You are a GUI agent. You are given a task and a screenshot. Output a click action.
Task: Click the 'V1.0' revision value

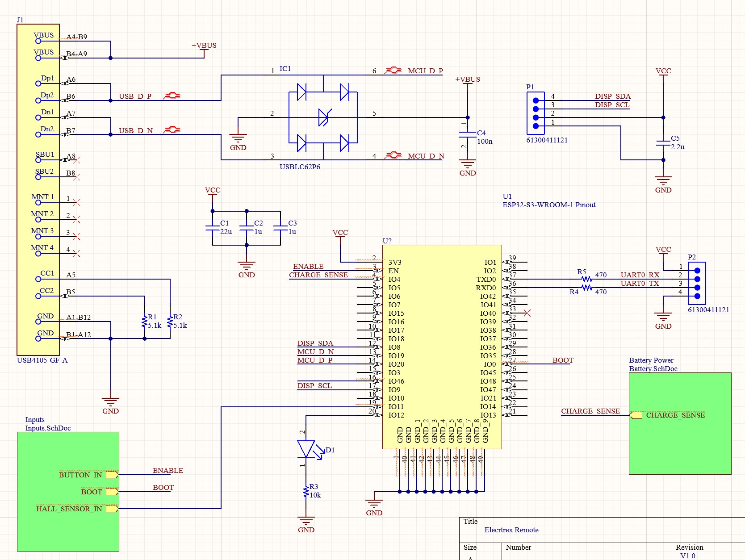click(x=688, y=556)
